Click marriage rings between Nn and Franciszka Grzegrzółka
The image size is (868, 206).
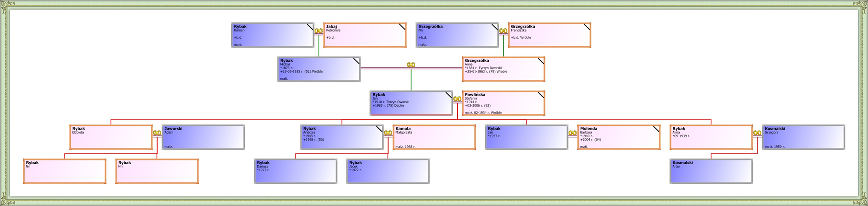coord(503,31)
